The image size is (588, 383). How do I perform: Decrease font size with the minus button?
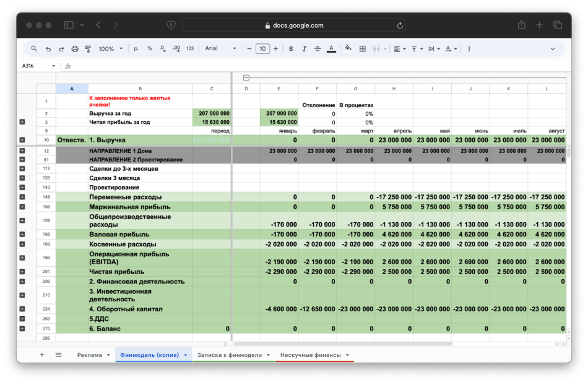coord(249,49)
